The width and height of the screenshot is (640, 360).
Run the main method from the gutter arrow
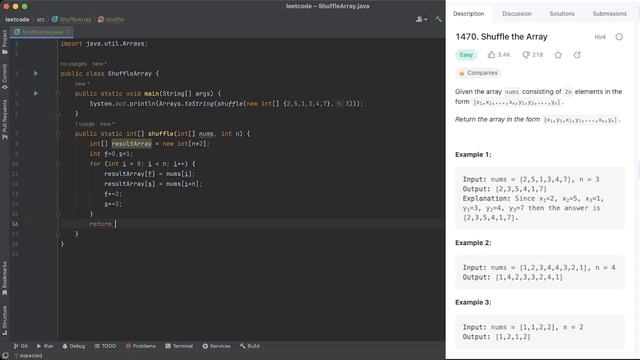(36, 93)
